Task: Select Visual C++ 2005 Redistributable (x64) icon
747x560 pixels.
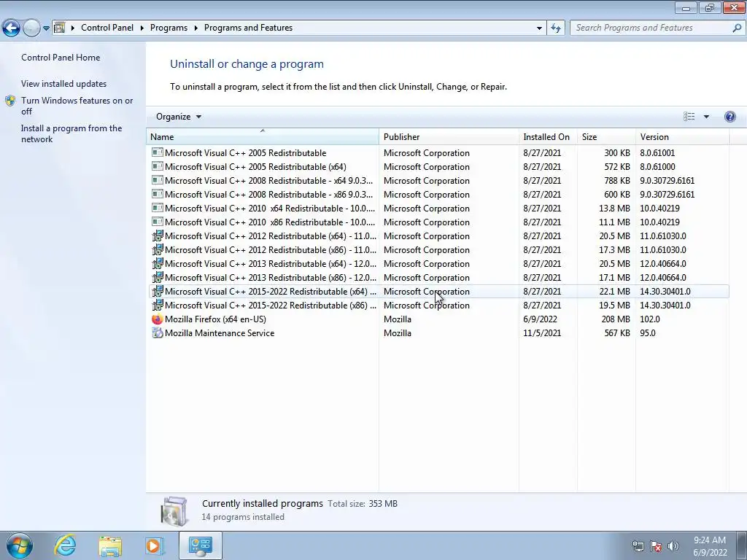Action: (x=158, y=167)
